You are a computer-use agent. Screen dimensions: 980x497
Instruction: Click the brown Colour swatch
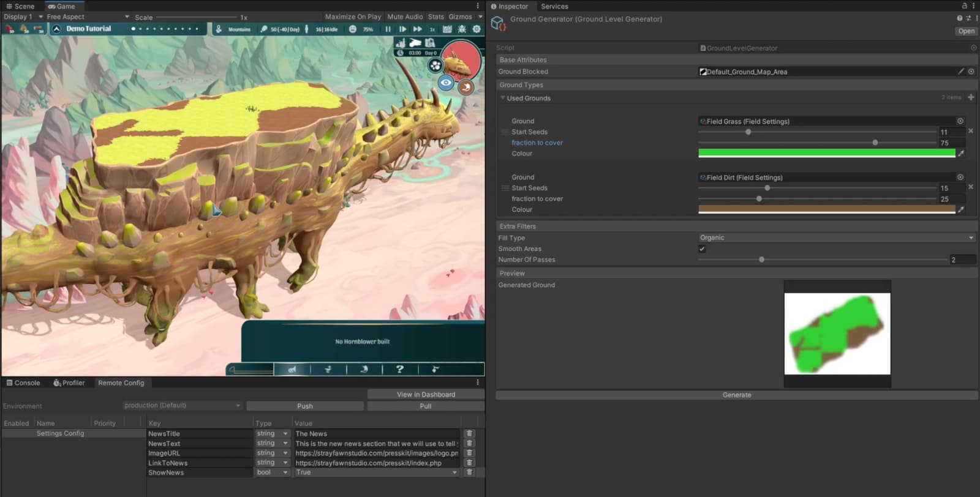pos(827,209)
